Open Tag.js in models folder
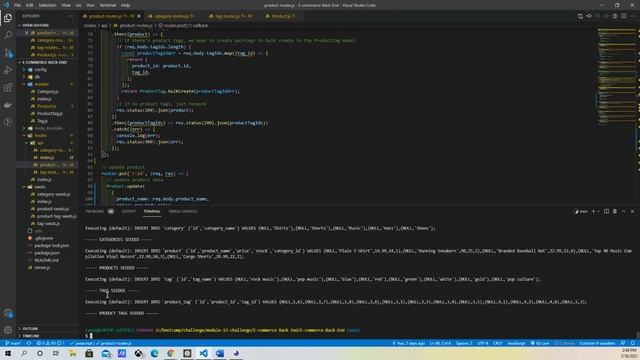Screen dimensions: 640x360 click(x=42, y=121)
